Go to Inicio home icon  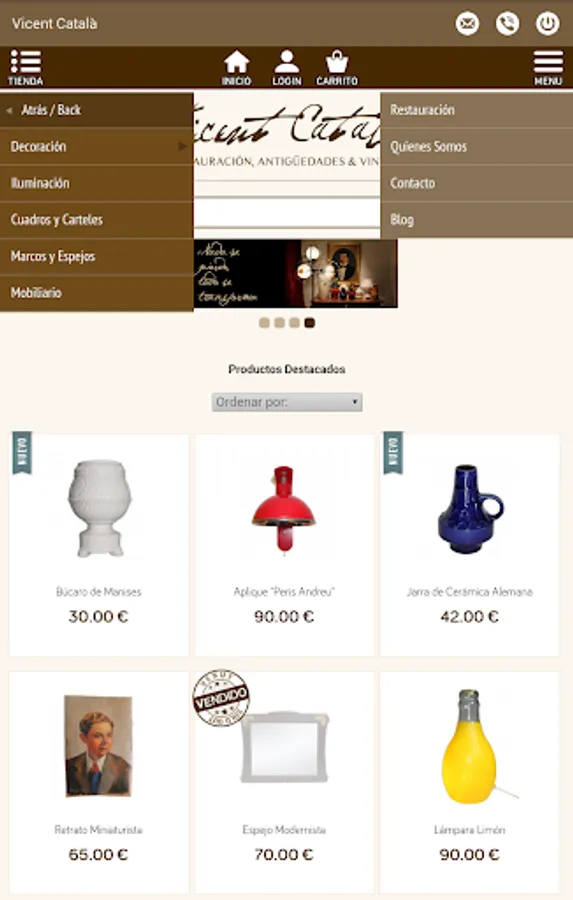coord(237,68)
